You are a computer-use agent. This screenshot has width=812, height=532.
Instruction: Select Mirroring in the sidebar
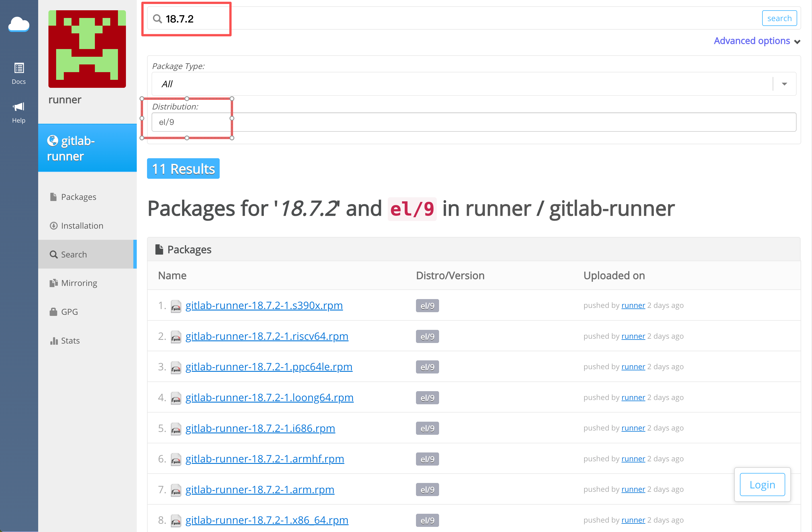click(79, 283)
